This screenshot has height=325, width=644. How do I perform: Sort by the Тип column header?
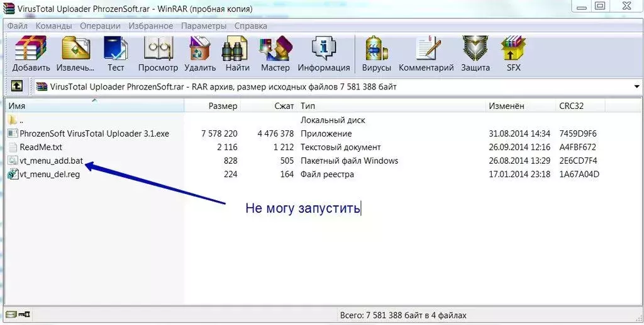click(x=392, y=106)
